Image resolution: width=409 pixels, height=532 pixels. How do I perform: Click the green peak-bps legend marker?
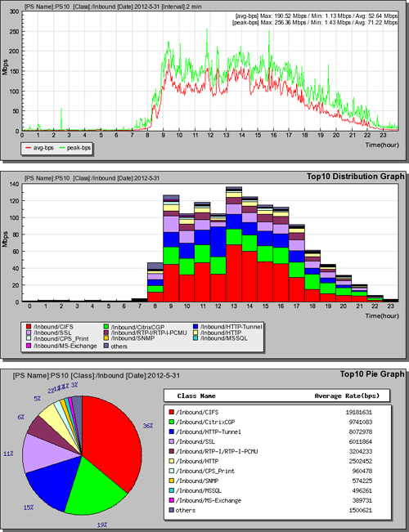pyautogui.click(x=62, y=148)
